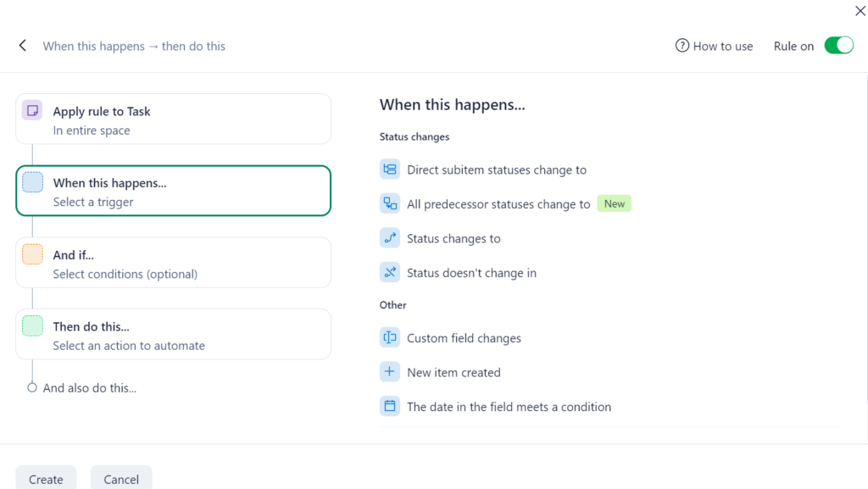Select the date field condition calendar icon
The height and width of the screenshot is (489, 868).
(x=390, y=406)
